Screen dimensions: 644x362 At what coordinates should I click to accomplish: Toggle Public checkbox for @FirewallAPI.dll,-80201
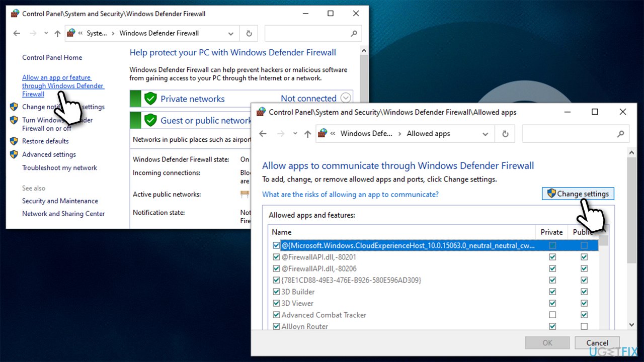(584, 257)
